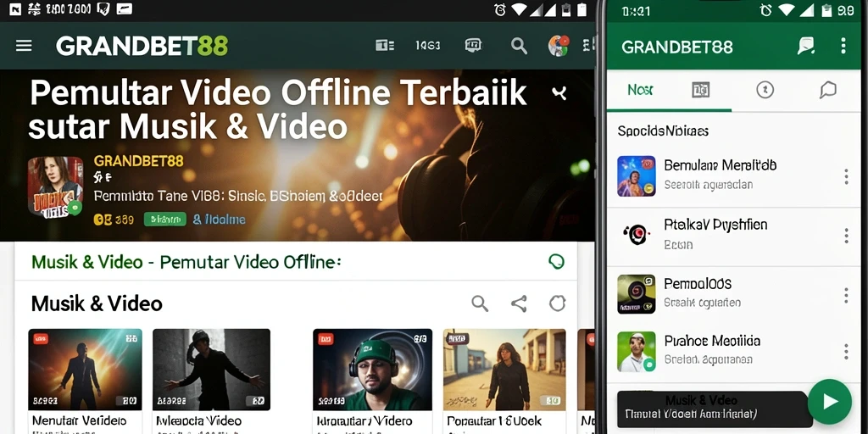Click 'Mveacia Video' video caption
Image resolution: width=868 pixels, height=434 pixels.
click(198, 421)
